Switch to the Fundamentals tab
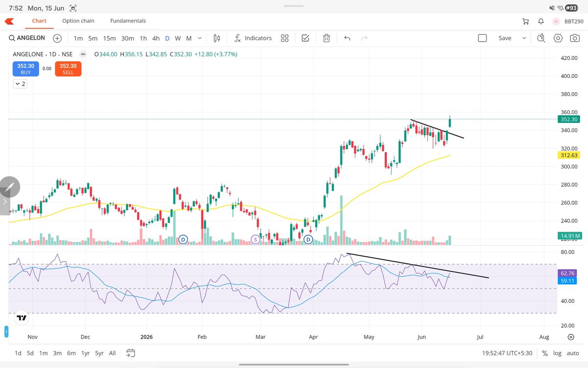 [128, 21]
